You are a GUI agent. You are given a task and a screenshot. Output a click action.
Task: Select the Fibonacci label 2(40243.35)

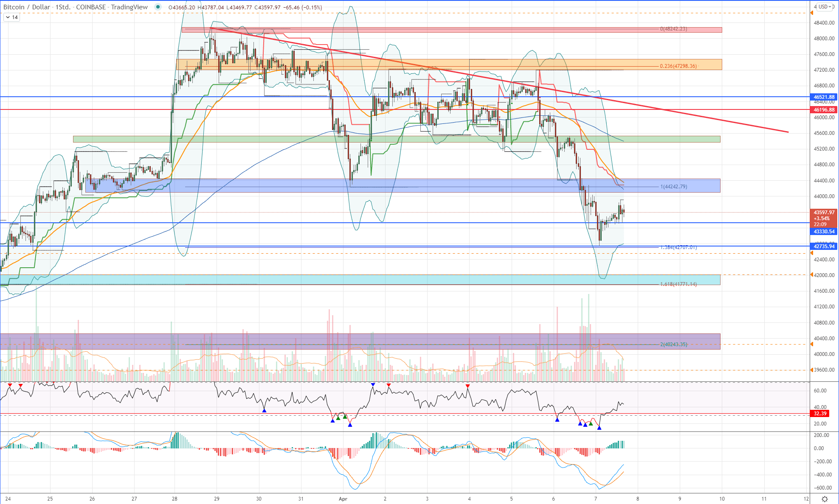[673, 344]
